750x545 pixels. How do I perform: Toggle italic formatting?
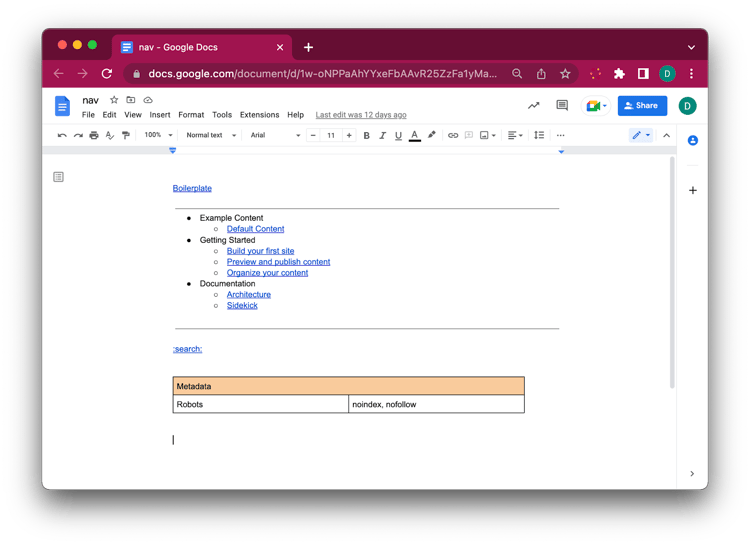pos(382,135)
